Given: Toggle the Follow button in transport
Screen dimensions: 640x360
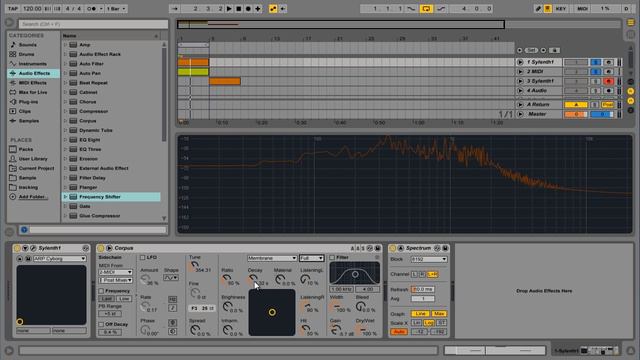Looking at the screenshot, I should click(174, 9).
